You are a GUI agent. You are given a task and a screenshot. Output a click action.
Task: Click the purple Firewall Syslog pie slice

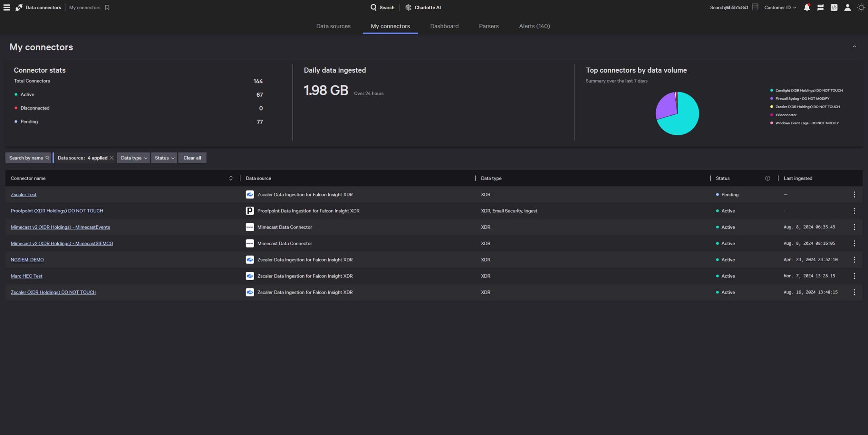pyautogui.click(x=667, y=105)
